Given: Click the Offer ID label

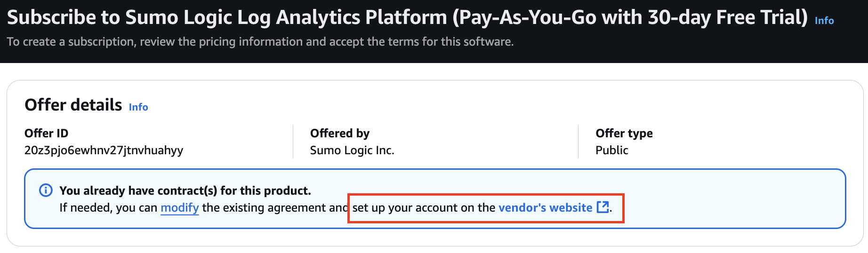Looking at the screenshot, I should point(46,134).
